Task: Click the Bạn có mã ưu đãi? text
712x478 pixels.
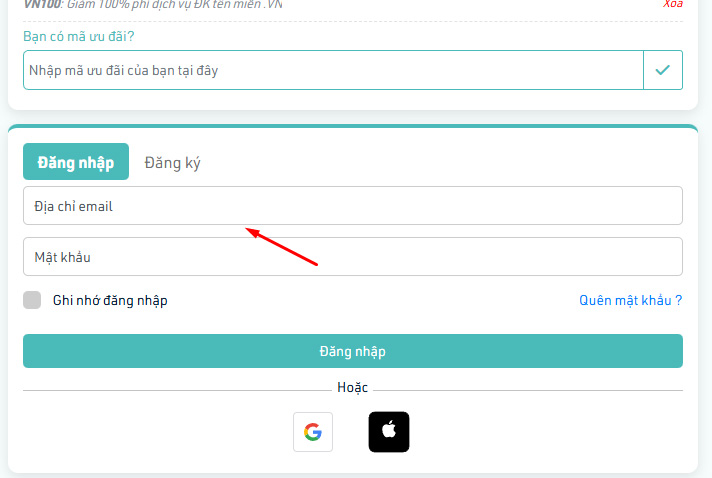Action: point(79,37)
